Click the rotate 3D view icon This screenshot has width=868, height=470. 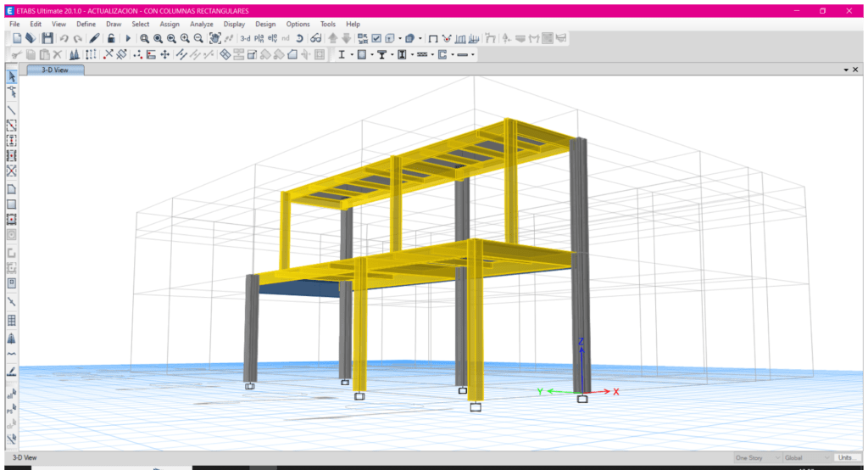[299, 38]
